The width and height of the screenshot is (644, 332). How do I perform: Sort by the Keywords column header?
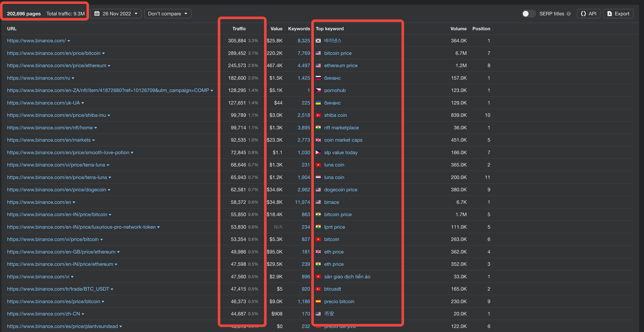click(x=299, y=29)
